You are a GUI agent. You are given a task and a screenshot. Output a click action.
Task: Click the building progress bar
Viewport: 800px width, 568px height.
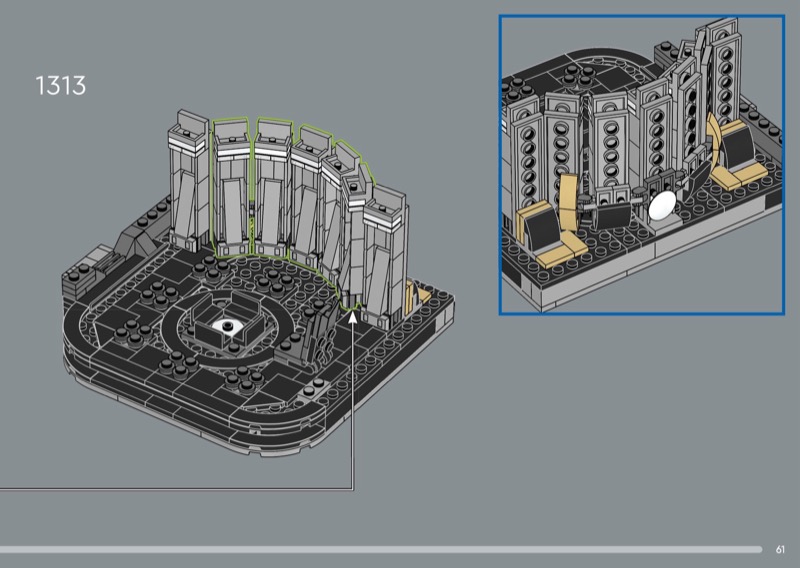pyautogui.click(x=380, y=548)
